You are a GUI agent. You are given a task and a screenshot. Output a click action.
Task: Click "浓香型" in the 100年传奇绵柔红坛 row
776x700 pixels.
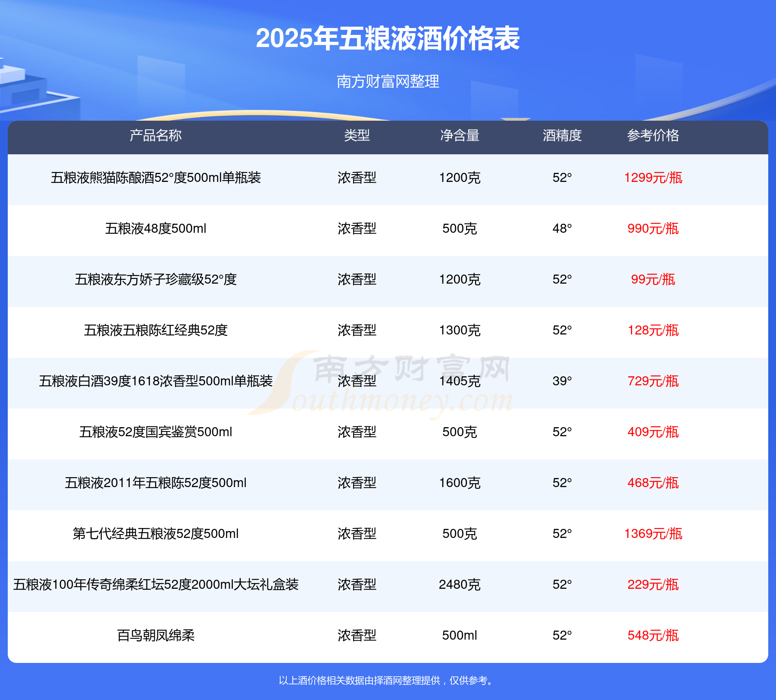point(357,584)
